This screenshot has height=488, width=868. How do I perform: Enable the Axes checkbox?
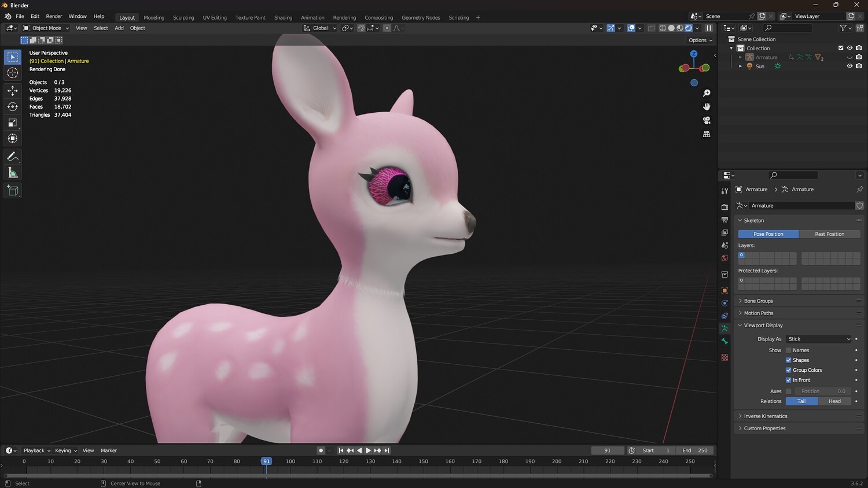tap(788, 391)
